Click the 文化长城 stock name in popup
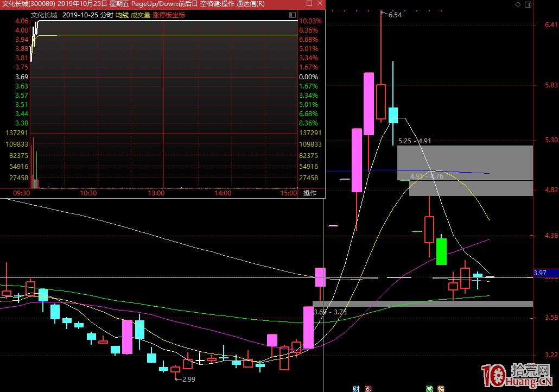This screenshot has height=392, width=559. coord(44,15)
